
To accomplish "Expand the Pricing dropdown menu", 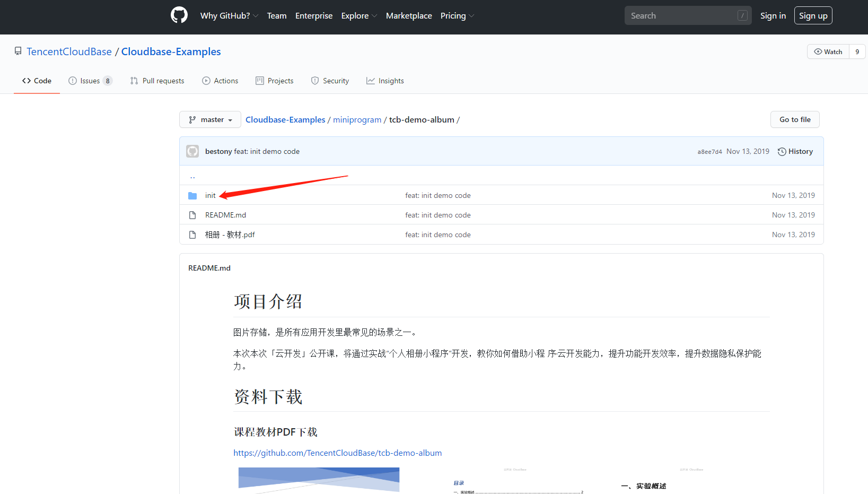I will click(457, 16).
